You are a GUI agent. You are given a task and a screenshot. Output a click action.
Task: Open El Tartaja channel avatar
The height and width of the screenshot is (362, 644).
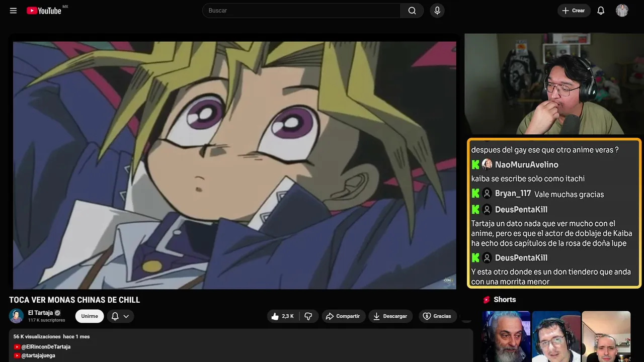(17, 316)
